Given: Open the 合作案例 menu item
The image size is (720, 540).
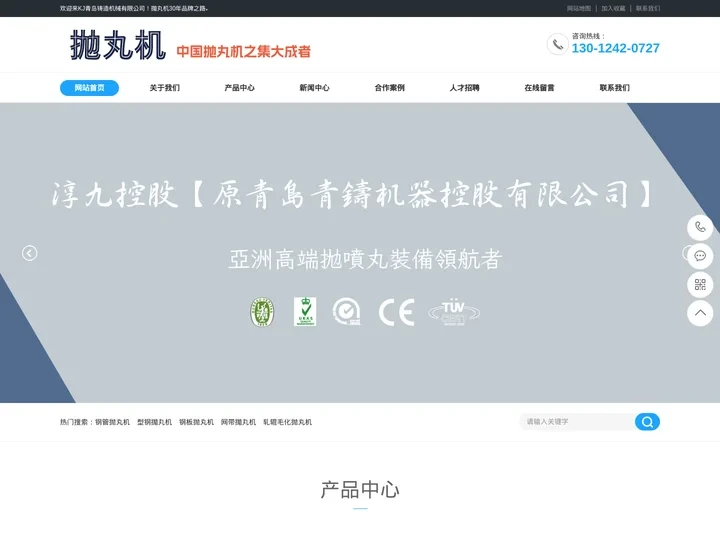Looking at the screenshot, I should (389, 88).
